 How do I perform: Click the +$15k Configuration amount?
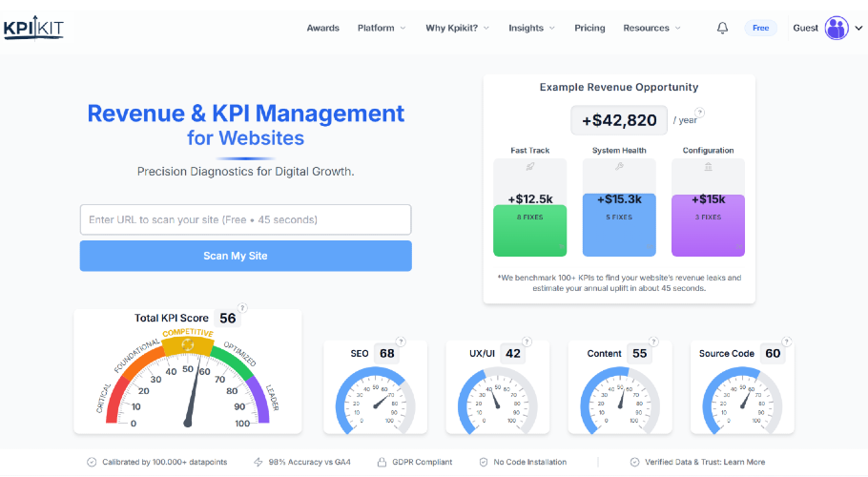[709, 199]
